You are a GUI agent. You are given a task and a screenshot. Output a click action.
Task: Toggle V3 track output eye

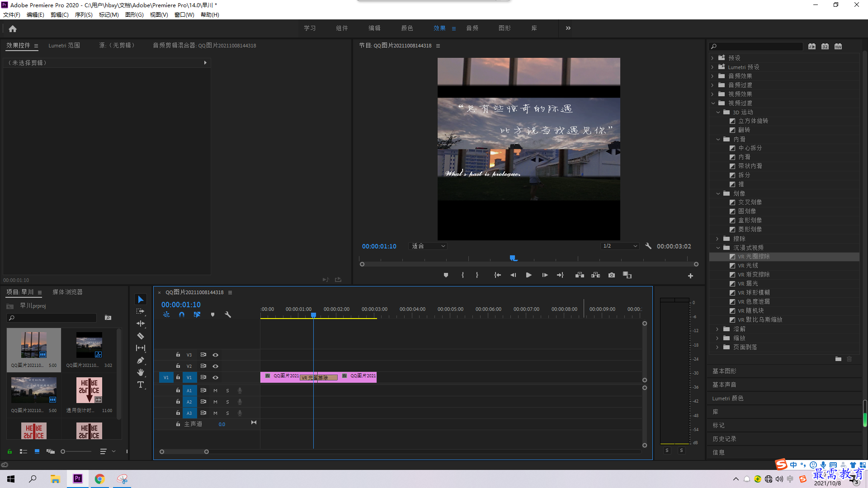pos(216,355)
